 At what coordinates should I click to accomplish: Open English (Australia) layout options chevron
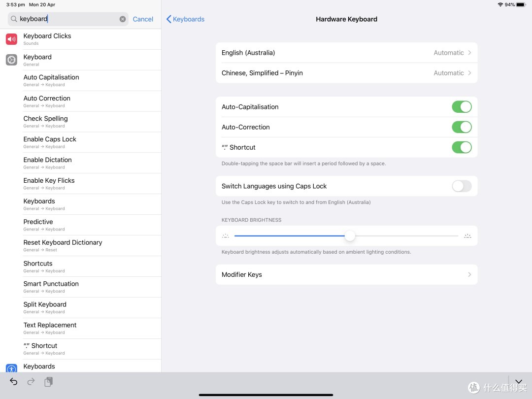(469, 53)
